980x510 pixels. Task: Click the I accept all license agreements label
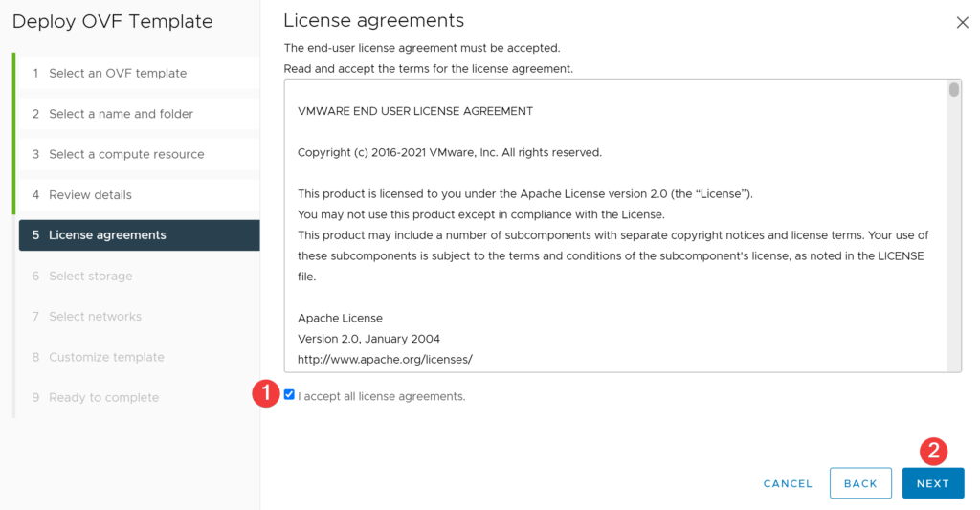[x=382, y=396]
